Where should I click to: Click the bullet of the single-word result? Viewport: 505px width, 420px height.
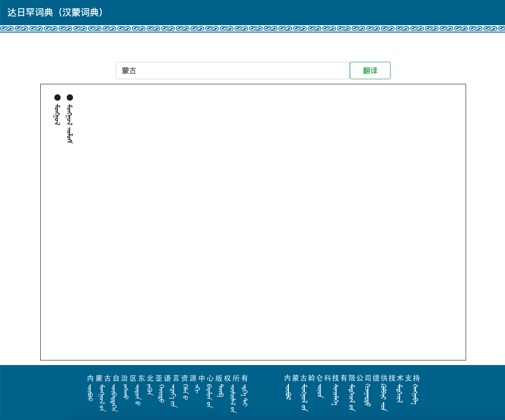click(x=57, y=97)
